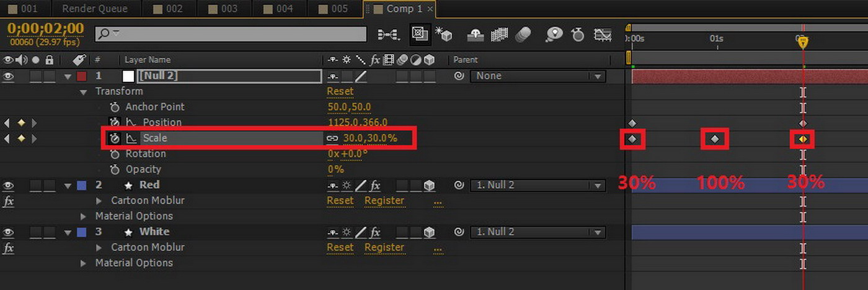Image resolution: width=868 pixels, height=290 pixels.
Task: Go to previous Position keyframe
Action: click(x=7, y=122)
